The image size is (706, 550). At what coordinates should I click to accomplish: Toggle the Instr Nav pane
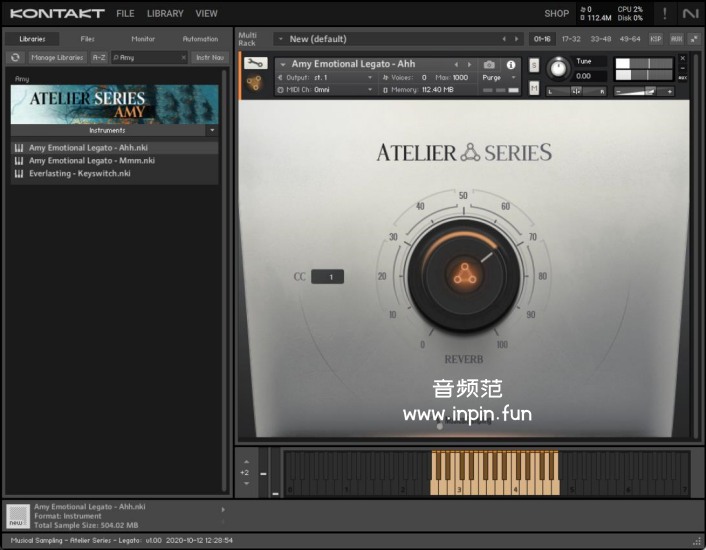(x=210, y=58)
